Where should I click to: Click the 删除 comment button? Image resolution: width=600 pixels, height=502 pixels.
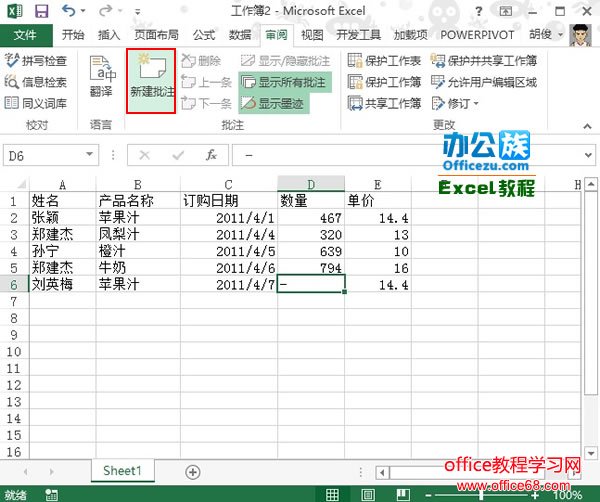click(x=201, y=60)
